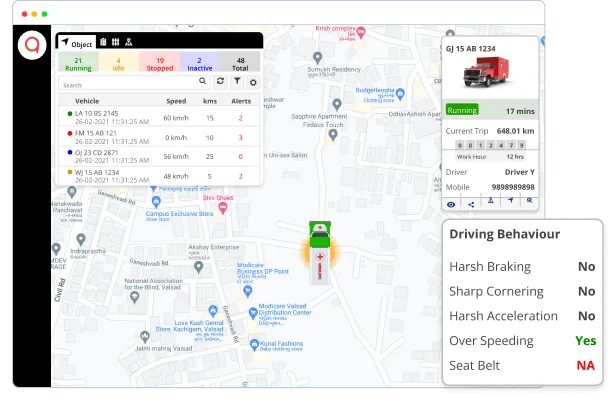The width and height of the screenshot is (611, 404).
Task: Open the settings gear in the vehicle panel
Action: click(x=253, y=82)
